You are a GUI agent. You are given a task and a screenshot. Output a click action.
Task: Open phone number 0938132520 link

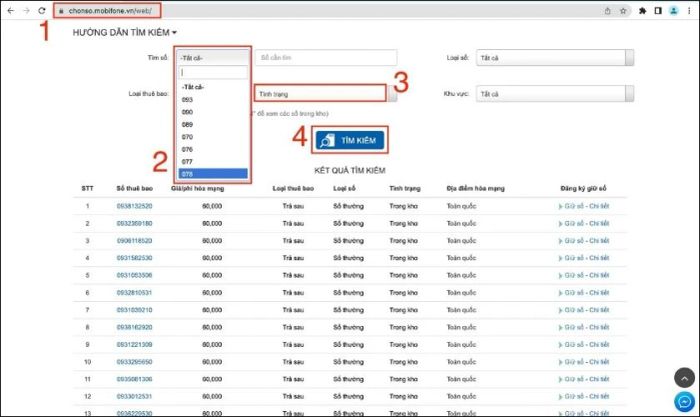coord(134,206)
